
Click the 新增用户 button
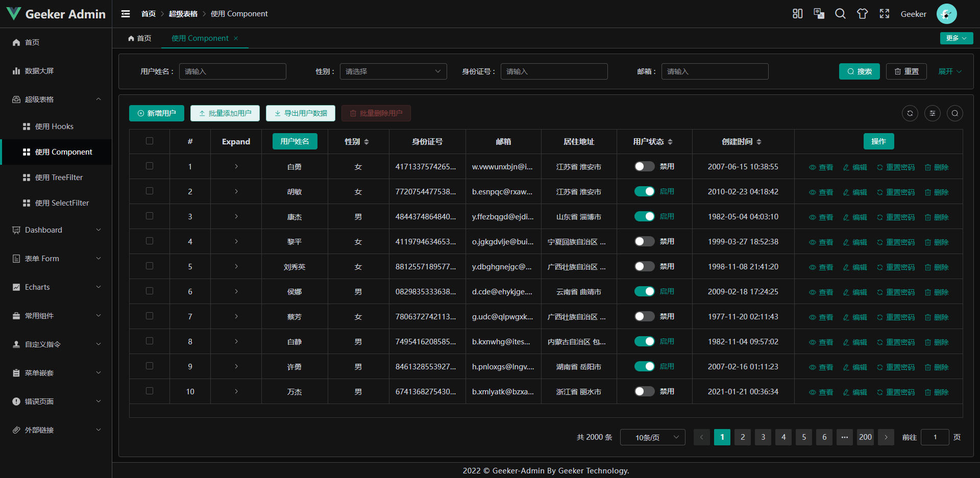click(157, 113)
